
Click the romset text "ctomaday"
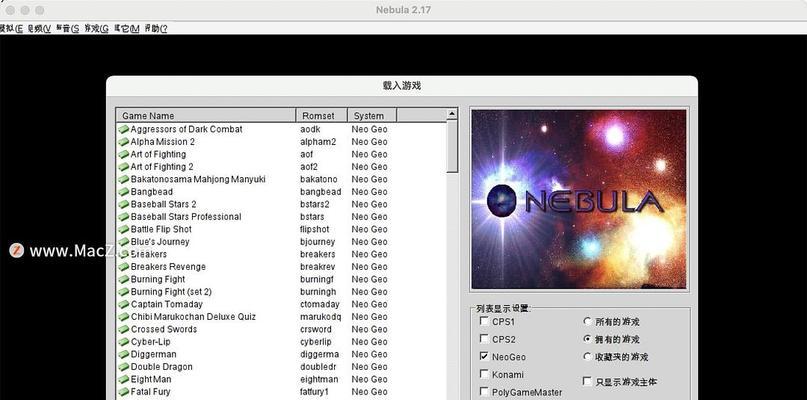coord(320,304)
